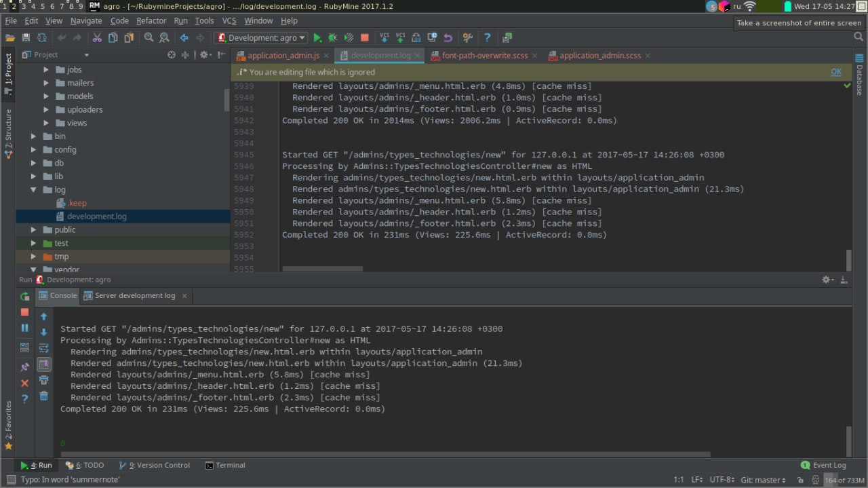Start debugging with the bug icon
868x488 pixels.
332,38
